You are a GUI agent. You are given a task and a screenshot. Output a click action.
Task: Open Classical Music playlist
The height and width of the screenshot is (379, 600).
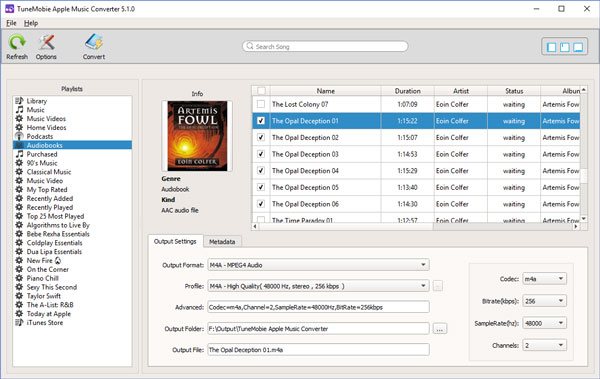[49, 172]
